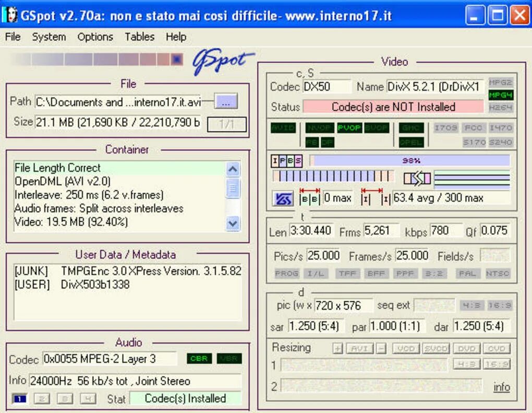Click the NTSC indicator
532x413 pixels.
coord(498,274)
